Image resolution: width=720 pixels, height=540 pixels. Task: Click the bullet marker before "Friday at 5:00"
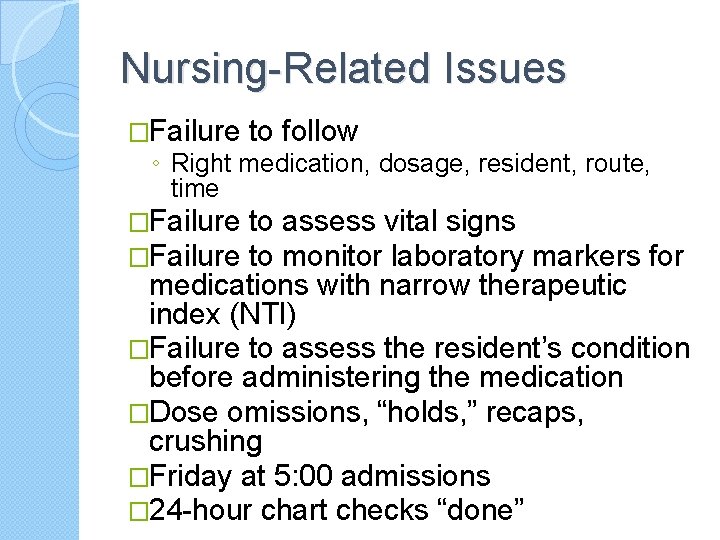(141, 476)
